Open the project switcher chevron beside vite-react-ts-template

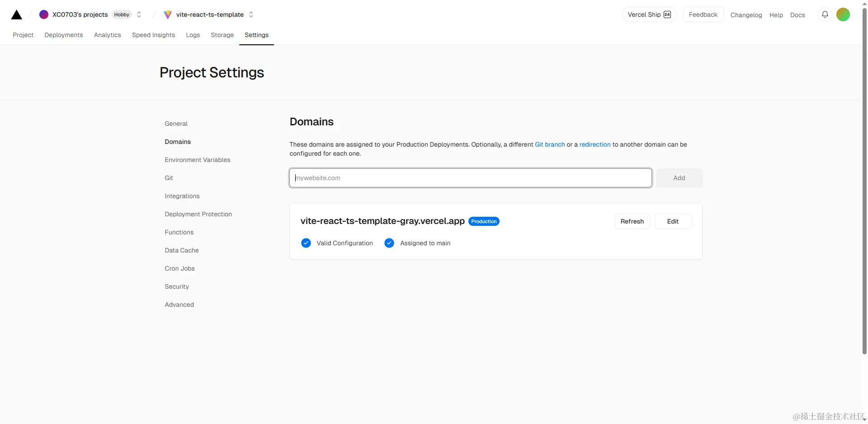pyautogui.click(x=251, y=14)
